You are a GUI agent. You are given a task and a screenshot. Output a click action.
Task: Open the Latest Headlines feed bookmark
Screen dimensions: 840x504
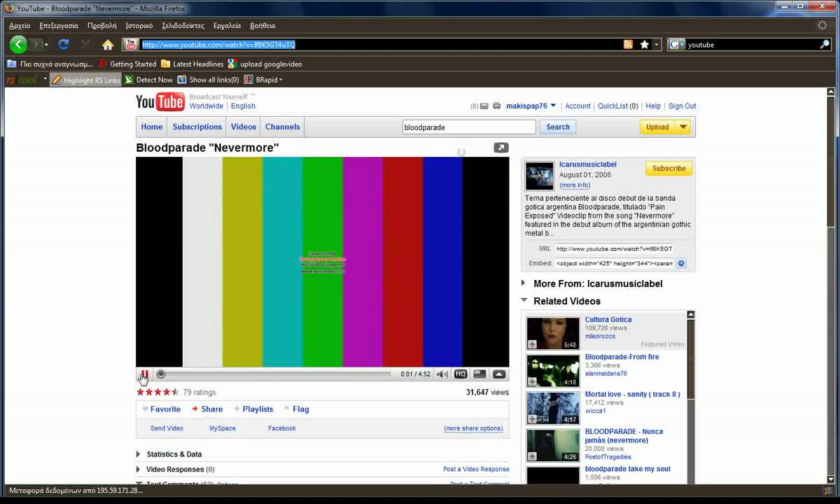[192, 64]
